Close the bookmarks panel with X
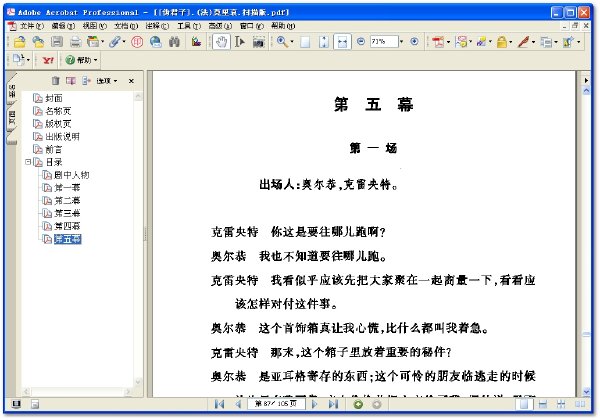This screenshot has width=600, height=420. point(131,81)
